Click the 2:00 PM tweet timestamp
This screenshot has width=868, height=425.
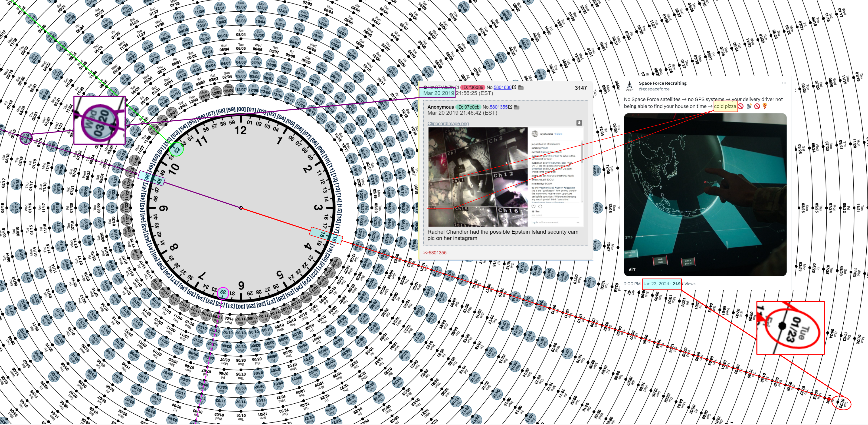pyautogui.click(x=632, y=284)
